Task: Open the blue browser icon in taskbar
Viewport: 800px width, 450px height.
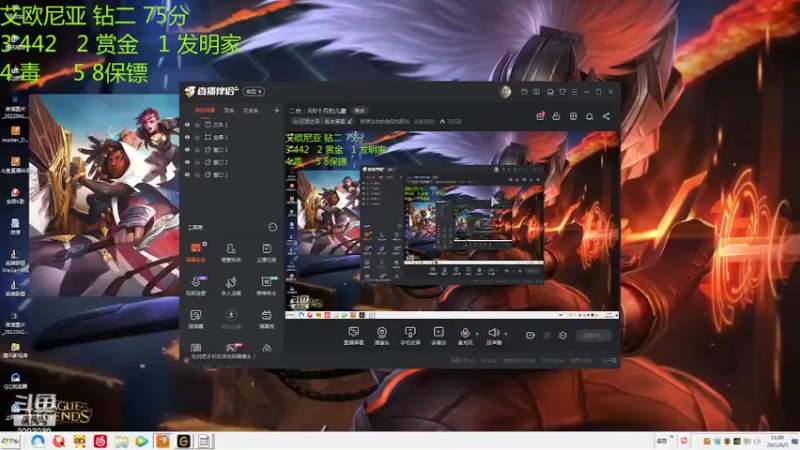Action: tap(38, 441)
